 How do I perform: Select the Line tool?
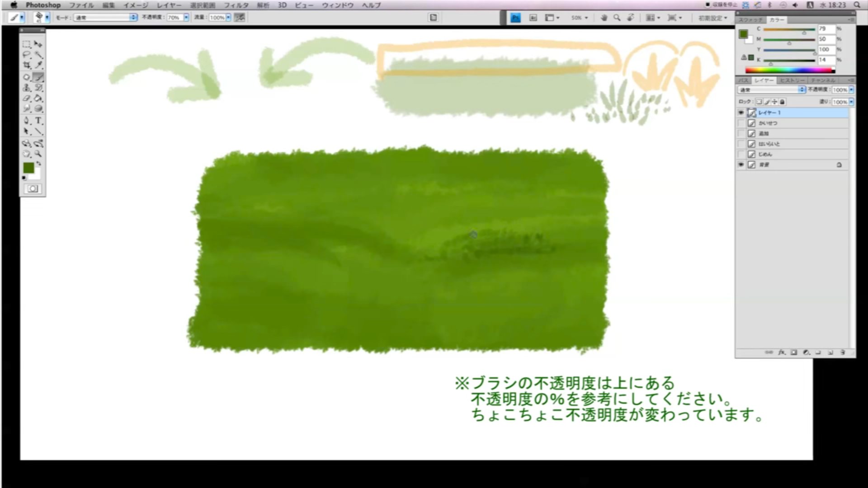38,131
